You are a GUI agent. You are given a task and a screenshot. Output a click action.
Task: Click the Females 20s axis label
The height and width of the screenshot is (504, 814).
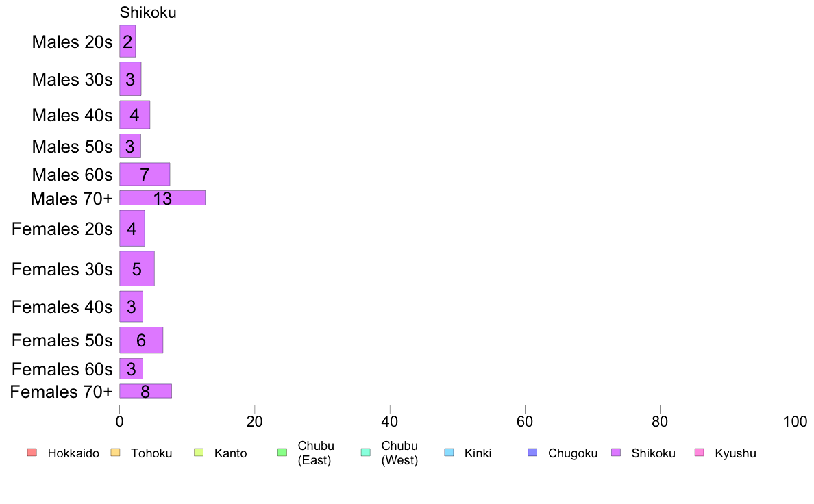[62, 229]
